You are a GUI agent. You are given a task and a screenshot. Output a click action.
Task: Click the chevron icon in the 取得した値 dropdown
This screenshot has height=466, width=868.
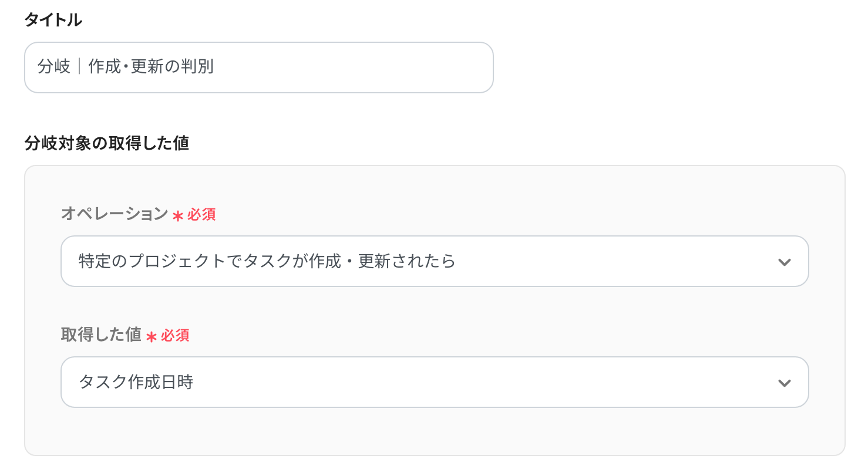tap(784, 383)
